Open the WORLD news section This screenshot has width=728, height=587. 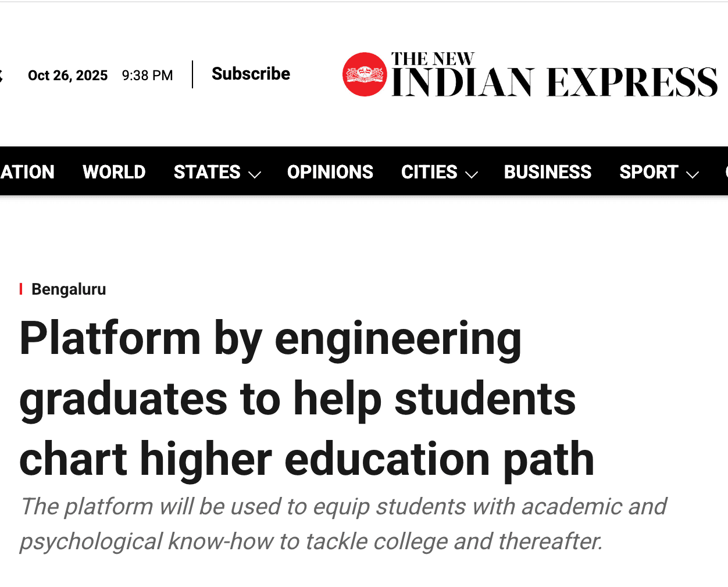pyautogui.click(x=114, y=172)
